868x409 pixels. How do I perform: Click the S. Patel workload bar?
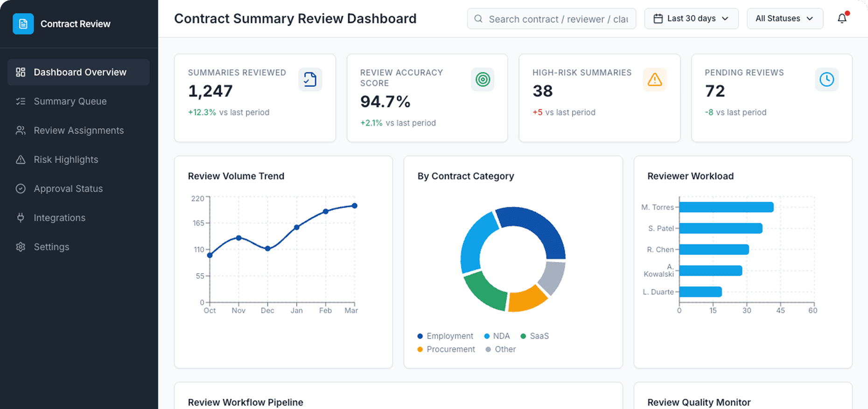(x=721, y=228)
